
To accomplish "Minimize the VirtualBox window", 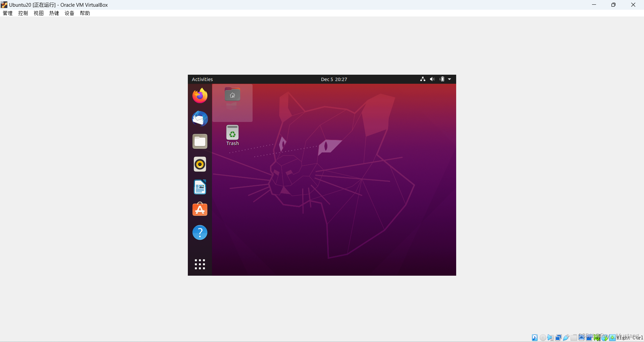I will (x=594, y=5).
